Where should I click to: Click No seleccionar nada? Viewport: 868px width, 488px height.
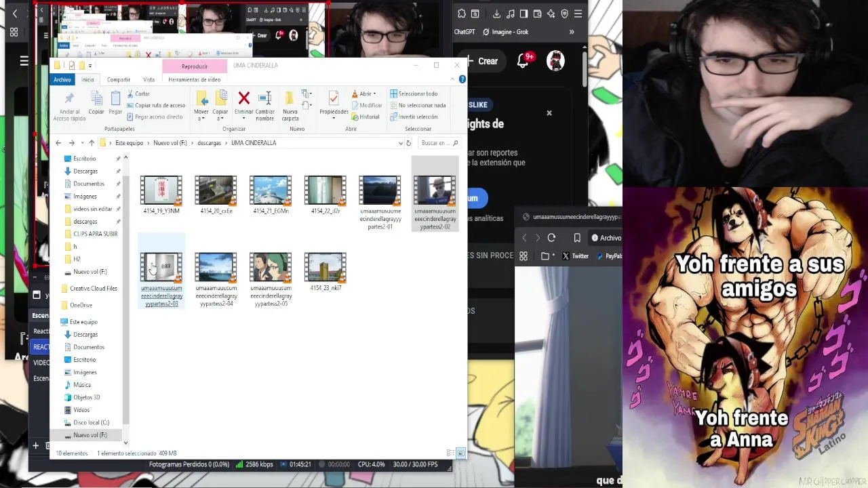coord(418,105)
